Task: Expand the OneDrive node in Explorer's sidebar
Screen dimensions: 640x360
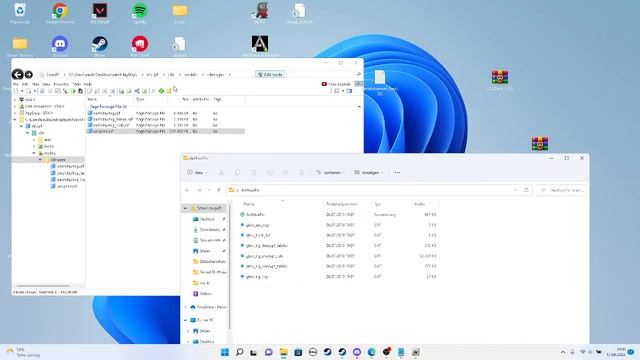Action: coord(185,307)
